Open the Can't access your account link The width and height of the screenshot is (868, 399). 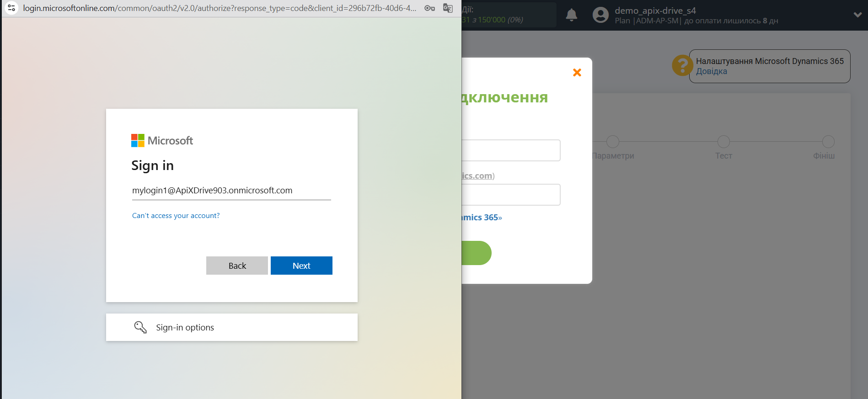click(x=176, y=216)
